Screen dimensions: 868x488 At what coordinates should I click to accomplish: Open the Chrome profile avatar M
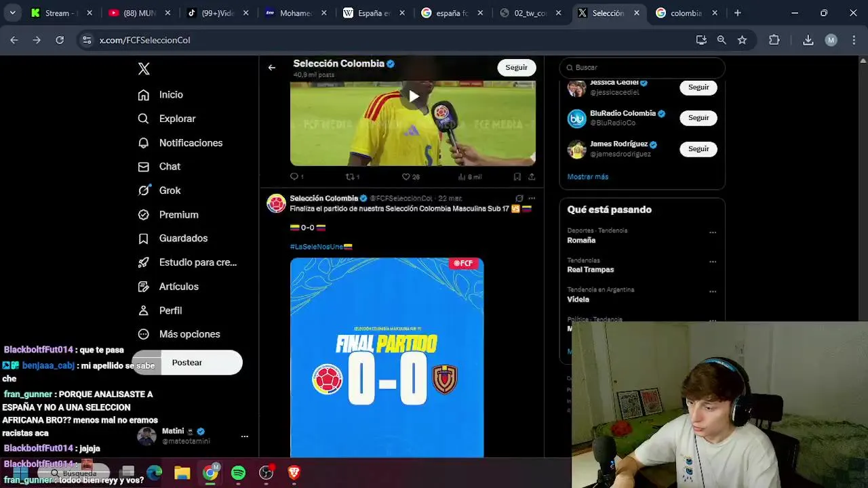pos(831,40)
